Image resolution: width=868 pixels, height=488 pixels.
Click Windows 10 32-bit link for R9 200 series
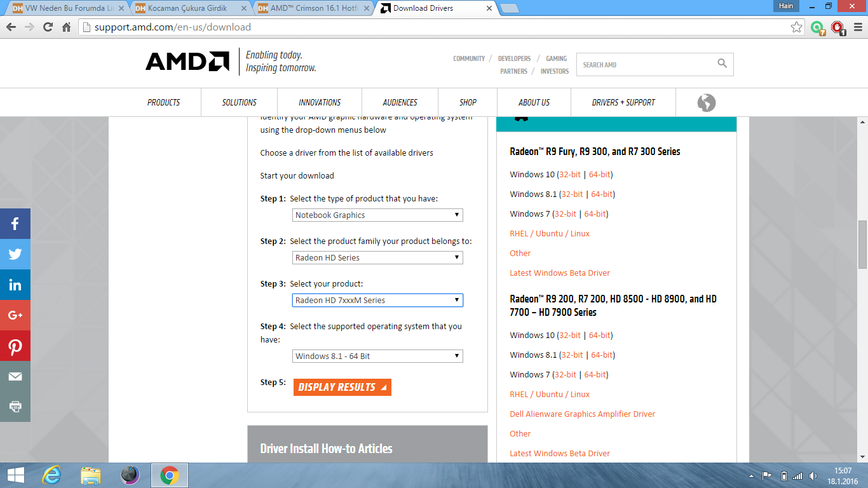tap(570, 335)
